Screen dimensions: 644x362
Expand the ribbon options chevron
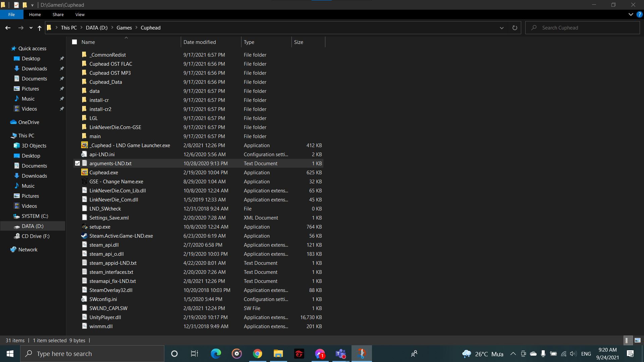pyautogui.click(x=630, y=14)
